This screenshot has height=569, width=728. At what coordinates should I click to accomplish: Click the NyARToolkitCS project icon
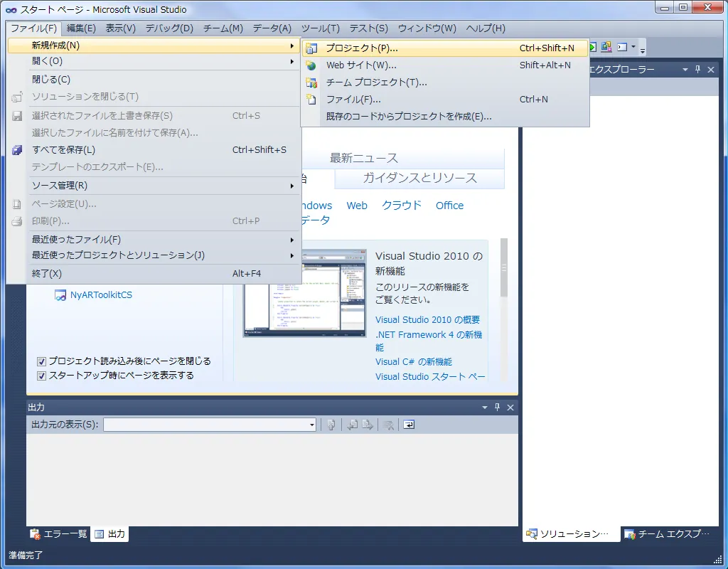(x=60, y=295)
